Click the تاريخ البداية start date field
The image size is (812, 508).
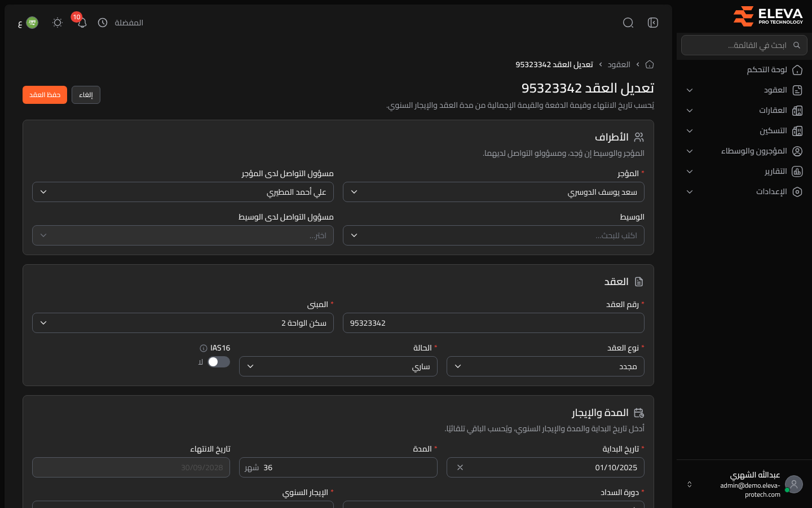pyautogui.click(x=545, y=467)
